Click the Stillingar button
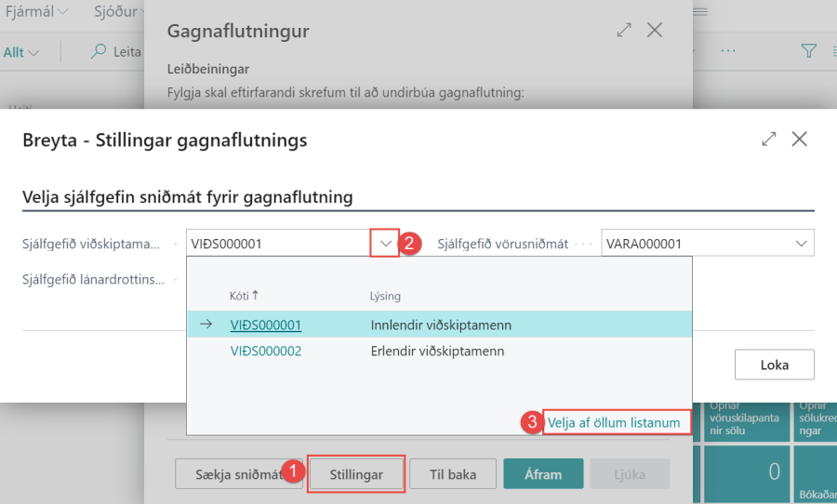This screenshot has width=837, height=504. pos(356,474)
